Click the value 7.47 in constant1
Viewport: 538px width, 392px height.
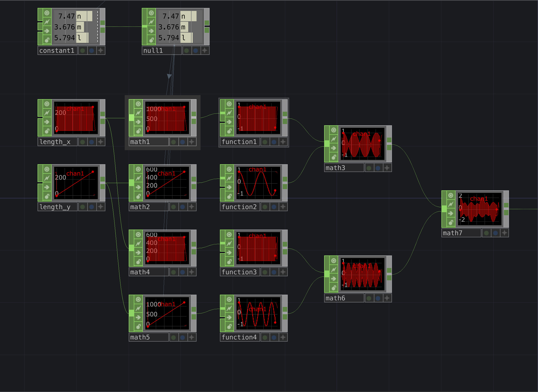66,16
